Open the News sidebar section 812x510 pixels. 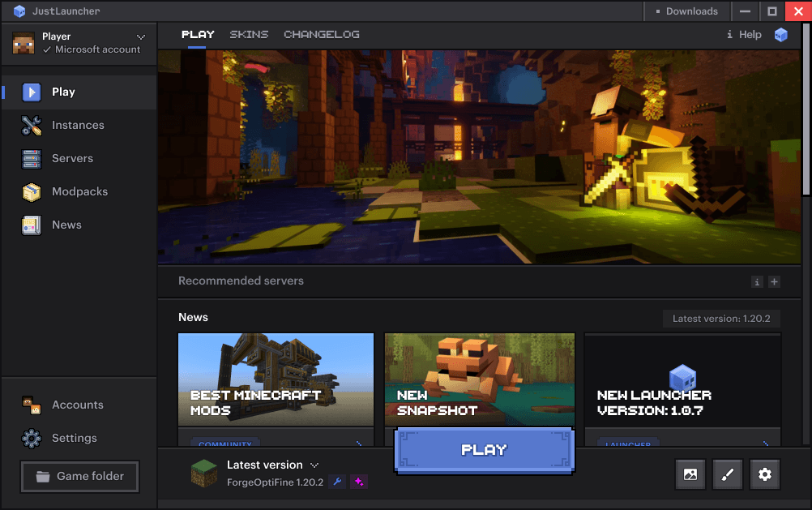click(x=65, y=225)
